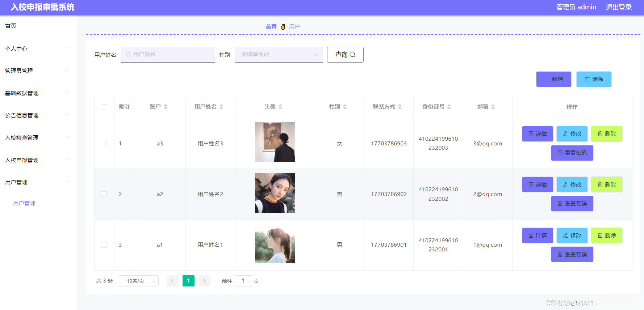Click 共 3 条 total count text

tap(105, 281)
